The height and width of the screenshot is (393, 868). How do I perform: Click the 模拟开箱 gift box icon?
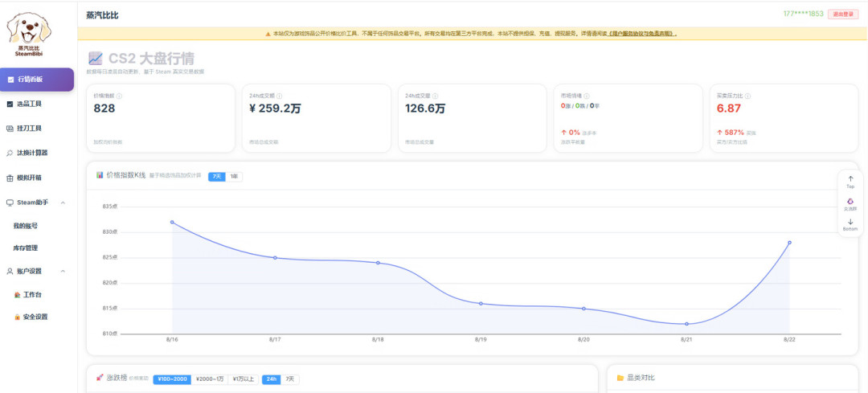tap(10, 178)
